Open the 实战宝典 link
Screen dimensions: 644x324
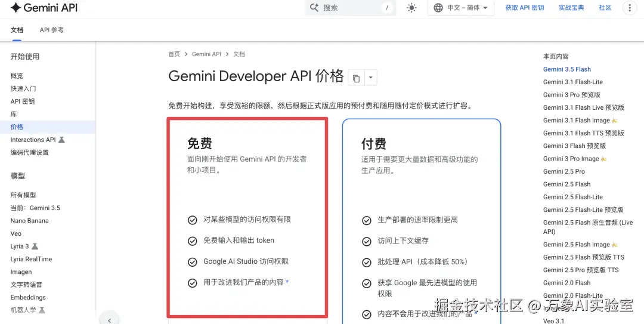(x=571, y=8)
